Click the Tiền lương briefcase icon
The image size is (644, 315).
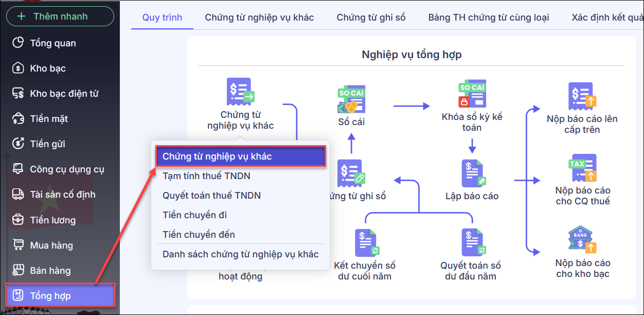(x=18, y=220)
